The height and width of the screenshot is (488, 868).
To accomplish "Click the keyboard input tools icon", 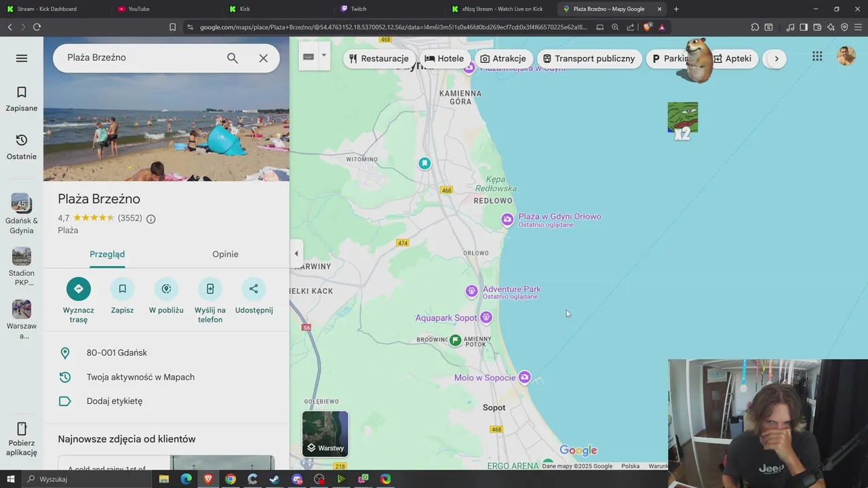I will 309,57.
